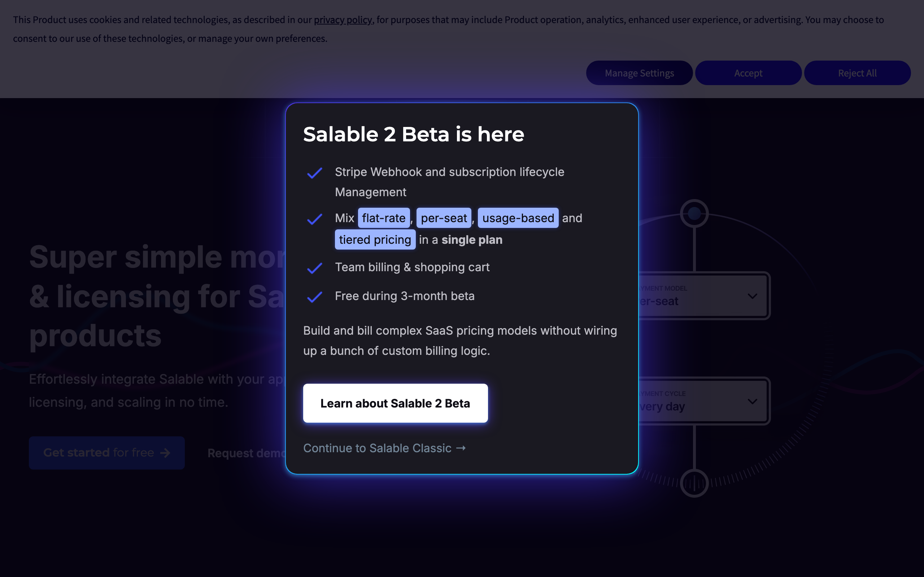The height and width of the screenshot is (577, 924).
Task: Reject all cookies
Action: [857, 73]
